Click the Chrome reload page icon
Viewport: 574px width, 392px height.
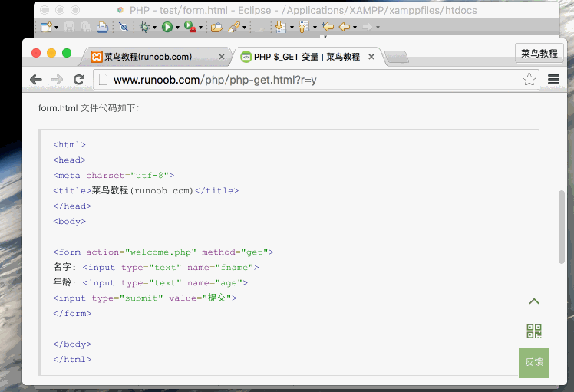pyautogui.click(x=78, y=80)
